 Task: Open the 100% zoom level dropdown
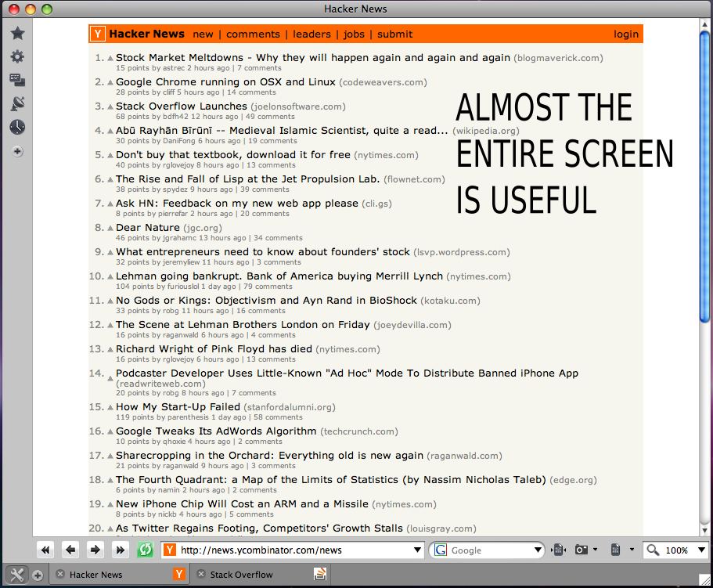(x=701, y=550)
